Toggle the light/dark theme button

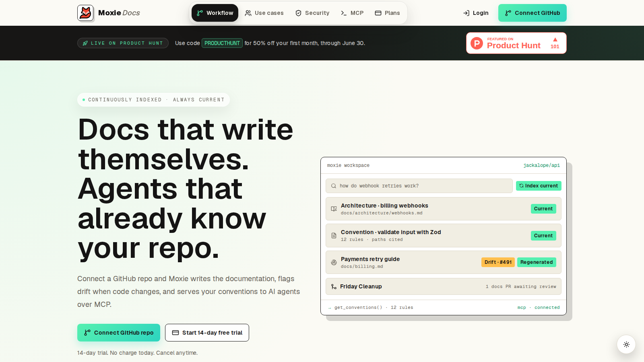pos(626,344)
